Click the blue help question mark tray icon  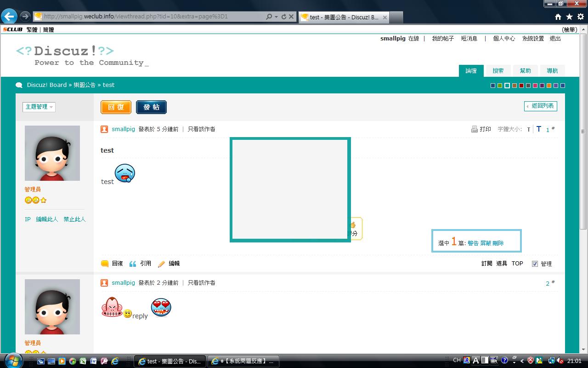coord(504,360)
